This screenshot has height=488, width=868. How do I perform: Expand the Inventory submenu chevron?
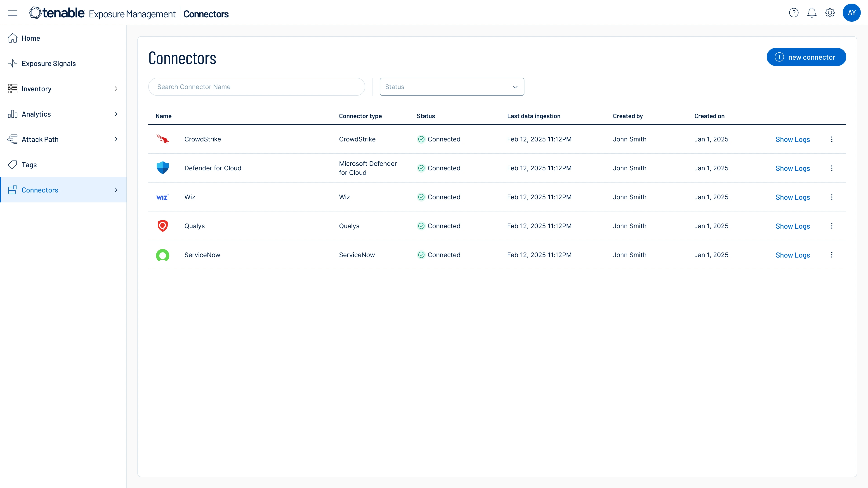coord(116,89)
